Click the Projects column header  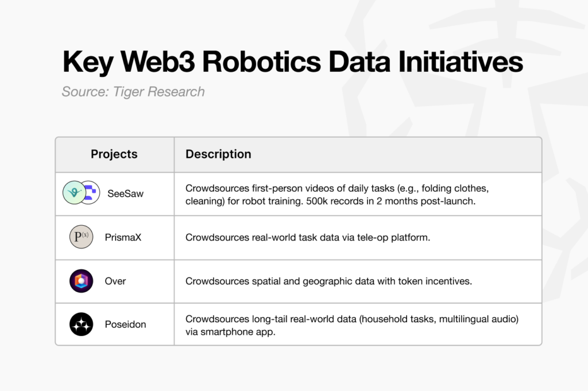pyautogui.click(x=114, y=154)
